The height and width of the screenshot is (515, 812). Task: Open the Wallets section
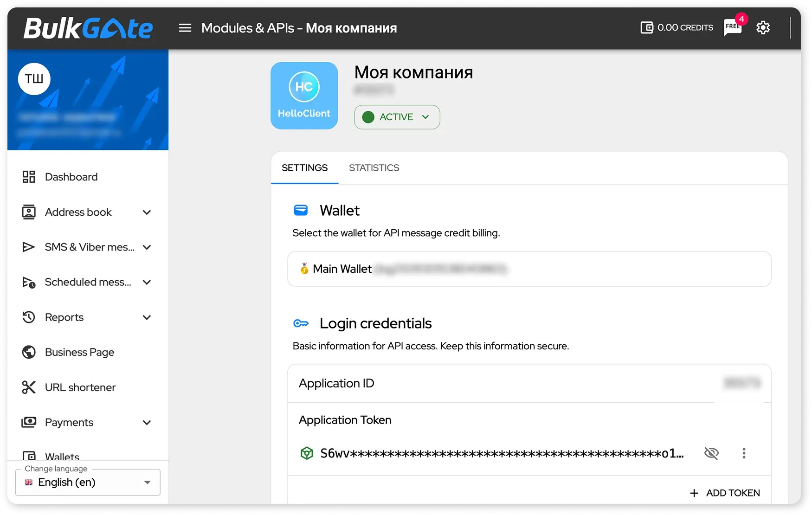tap(62, 457)
